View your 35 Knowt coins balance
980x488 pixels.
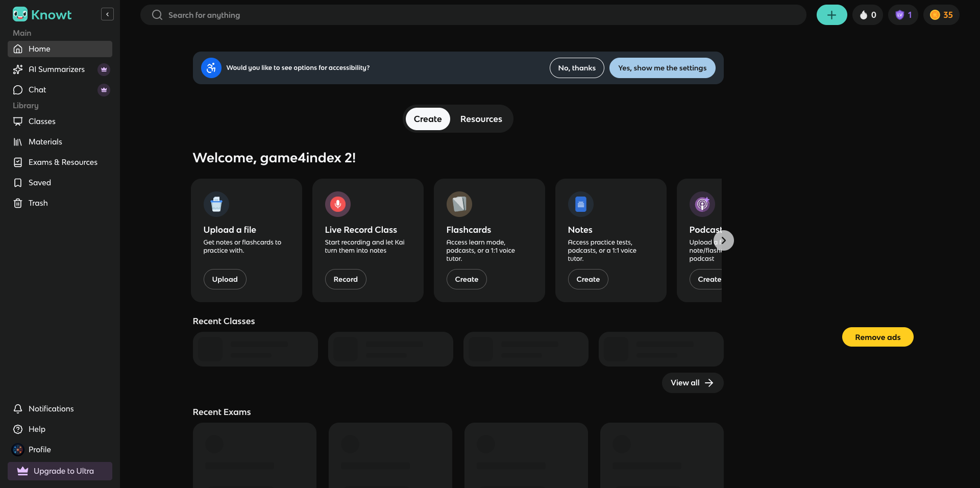coord(941,15)
